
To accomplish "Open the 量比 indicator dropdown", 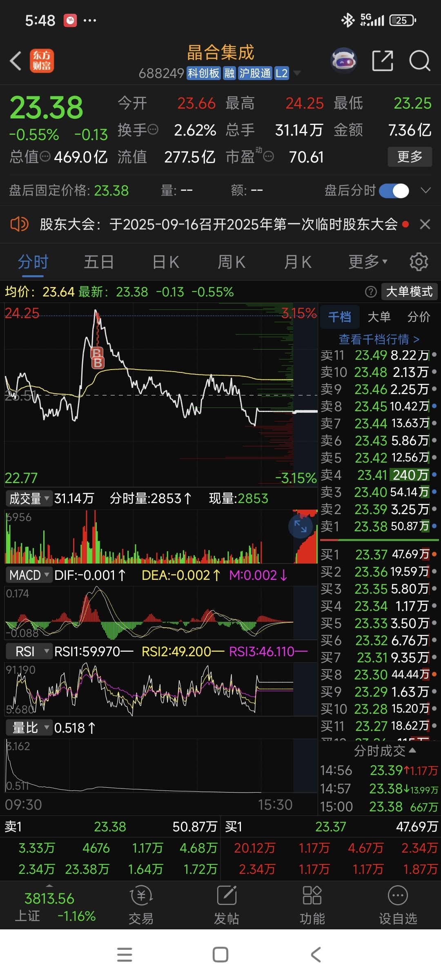I will (29, 728).
